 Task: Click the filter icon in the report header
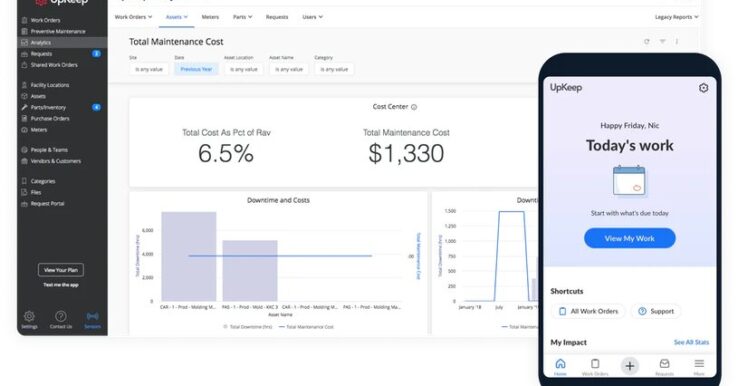click(662, 41)
